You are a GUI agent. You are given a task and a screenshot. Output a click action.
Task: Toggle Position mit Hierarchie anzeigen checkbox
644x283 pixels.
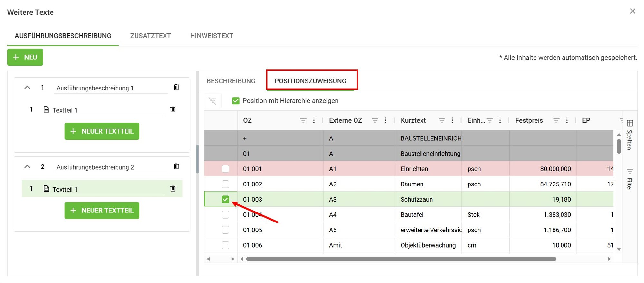coord(236,101)
